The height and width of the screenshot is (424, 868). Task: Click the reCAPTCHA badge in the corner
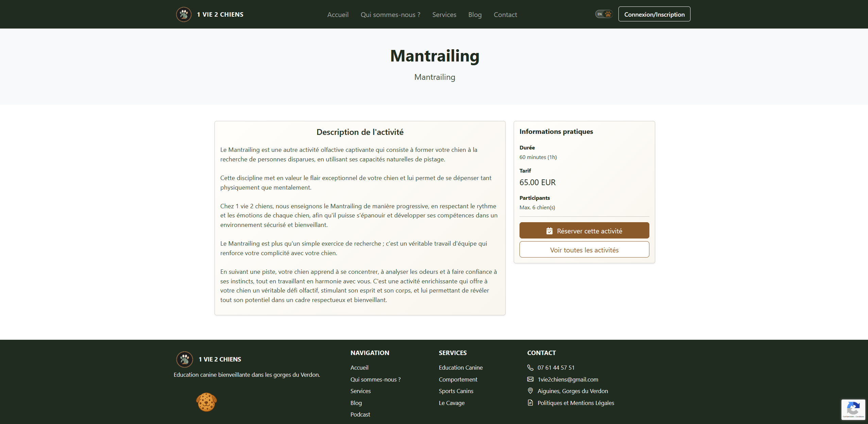tap(853, 409)
